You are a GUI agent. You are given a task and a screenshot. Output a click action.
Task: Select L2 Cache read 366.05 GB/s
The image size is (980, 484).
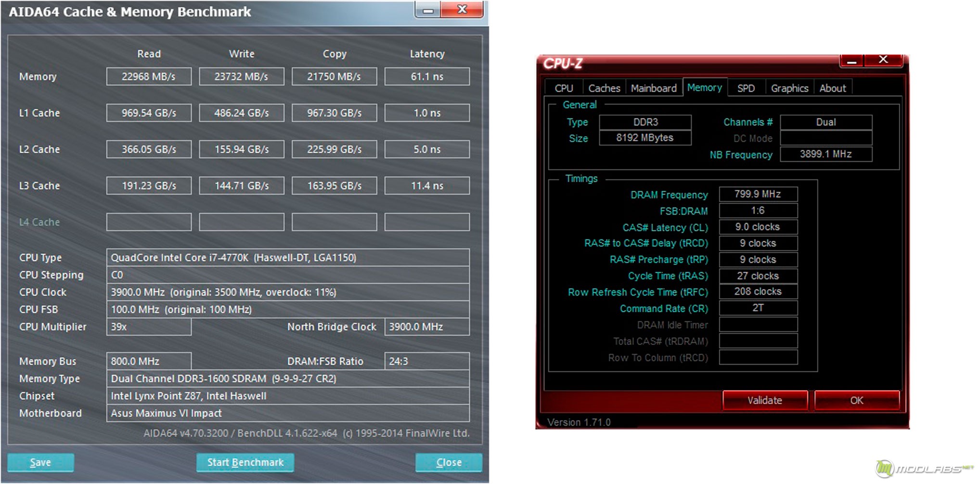[x=149, y=149]
